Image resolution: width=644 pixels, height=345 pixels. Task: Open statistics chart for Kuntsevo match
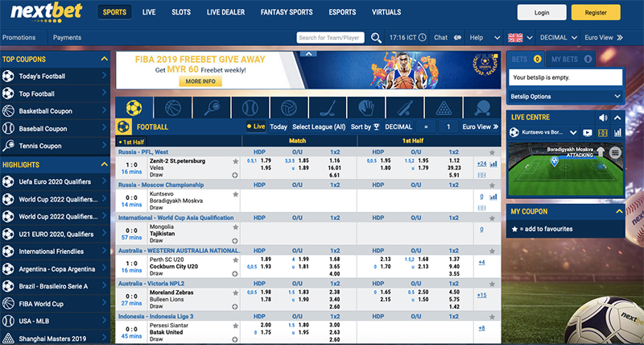pos(493,197)
